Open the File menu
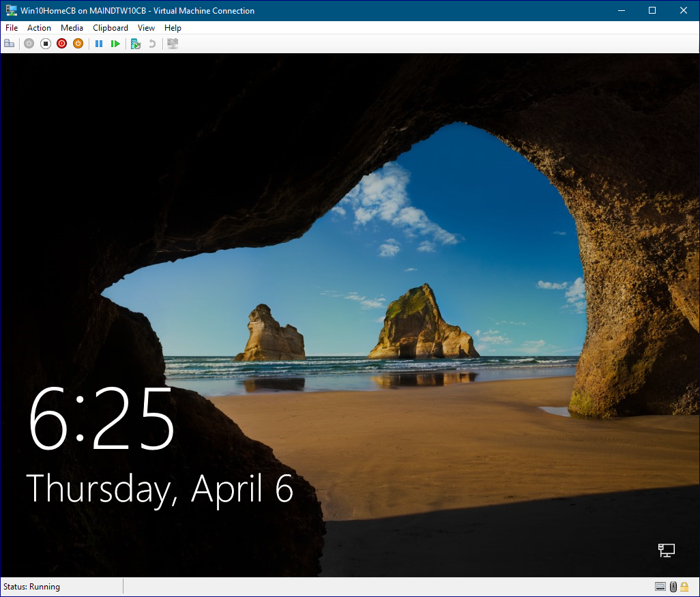 [12, 28]
